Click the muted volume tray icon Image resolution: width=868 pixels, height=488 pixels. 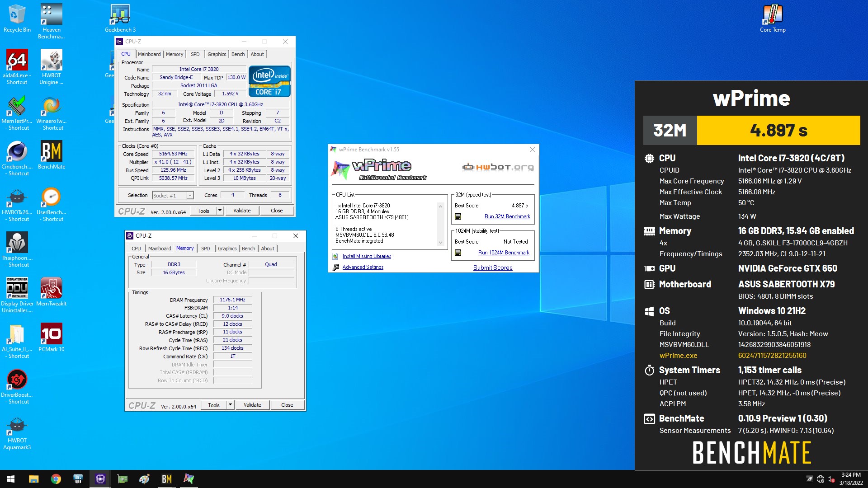(x=831, y=479)
